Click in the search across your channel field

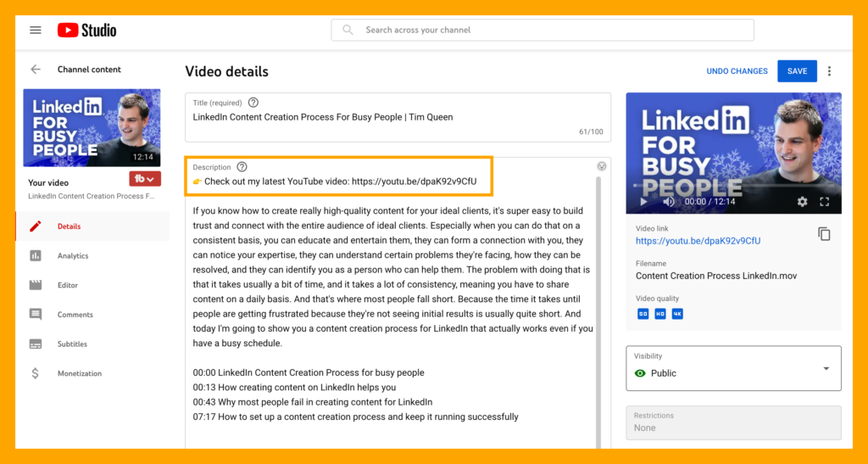(x=542, y=30)
